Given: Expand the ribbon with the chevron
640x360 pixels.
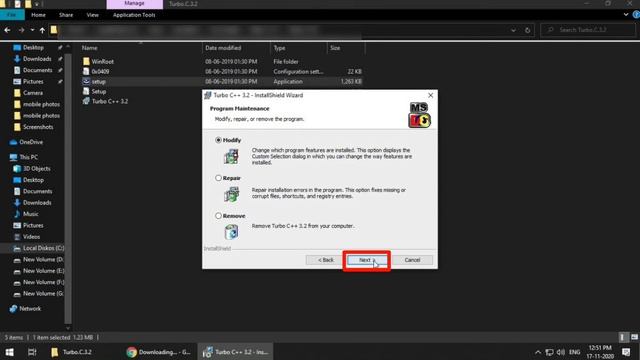Looking at the screenshot, I should pos(626,15).
